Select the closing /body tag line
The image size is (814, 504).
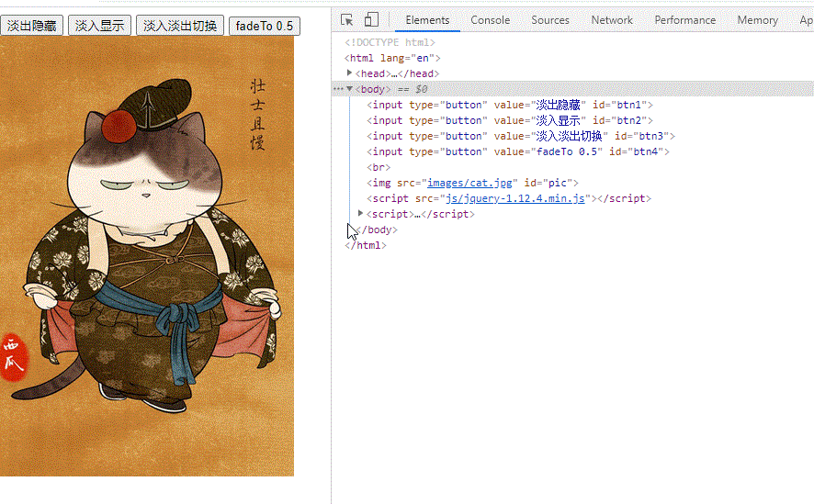pos(377,230)
